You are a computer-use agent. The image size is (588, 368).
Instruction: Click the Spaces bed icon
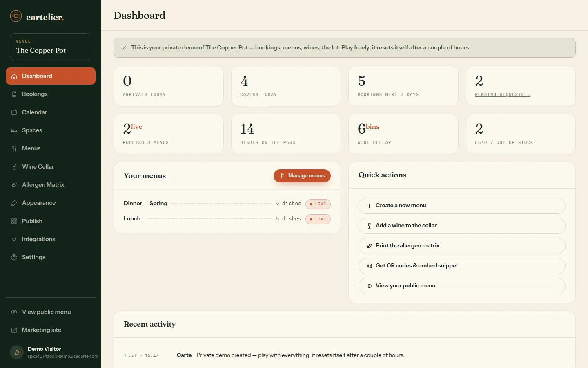tap(14, 131)
